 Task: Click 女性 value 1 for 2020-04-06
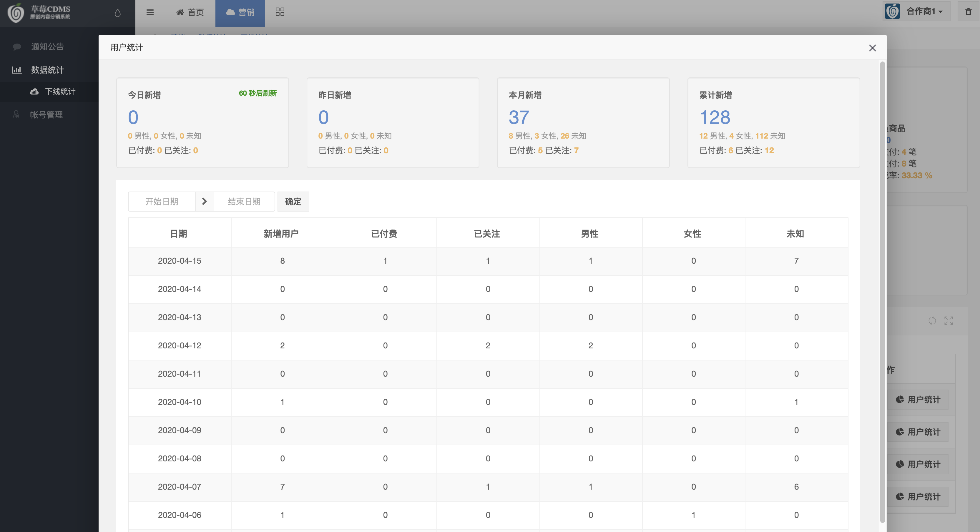[694, 515]
